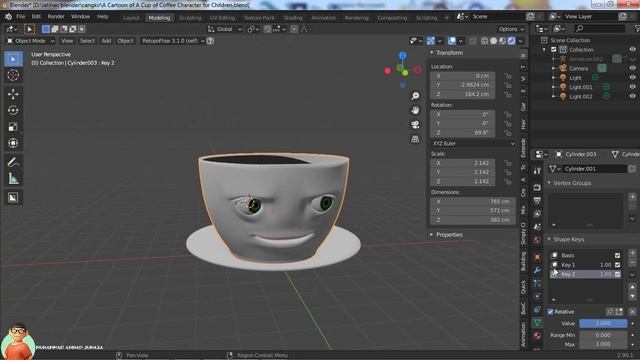Switch to the Shading workspace tab
Image resolution: width=640 pixels, height=360 pixels.
[x=293, y=18]
